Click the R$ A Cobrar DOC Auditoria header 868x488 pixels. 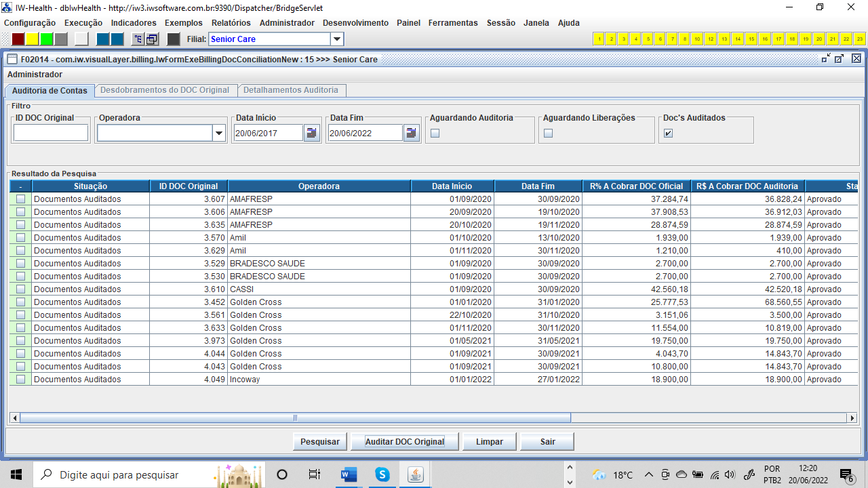(x=748, y=186)
